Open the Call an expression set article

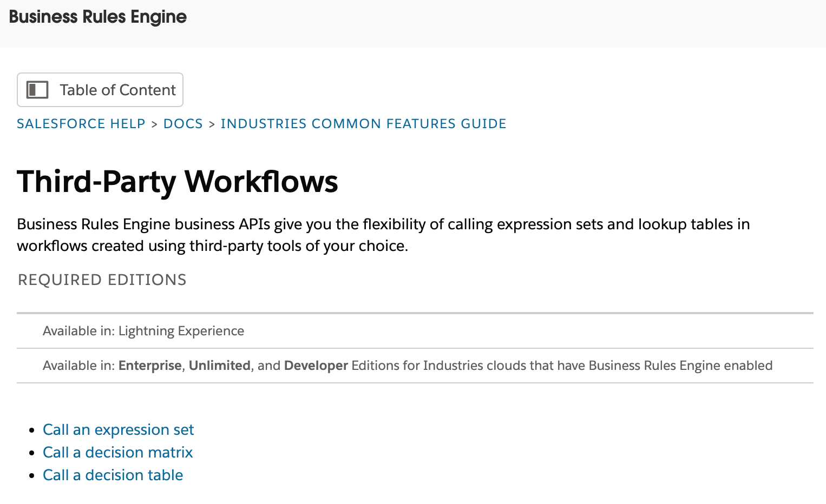[x=118, y=429]
